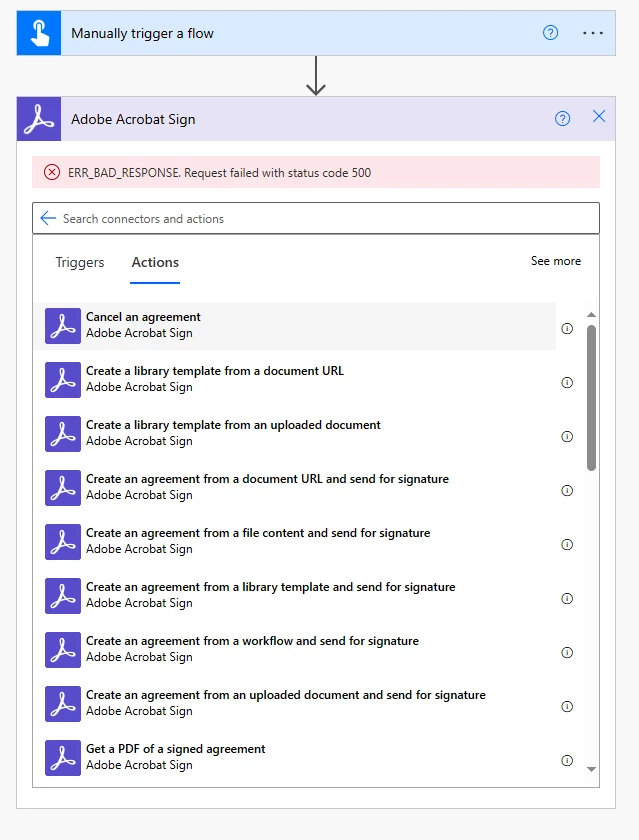
Task: Switch to the Triggers tab
Action: tap(80, 262)
